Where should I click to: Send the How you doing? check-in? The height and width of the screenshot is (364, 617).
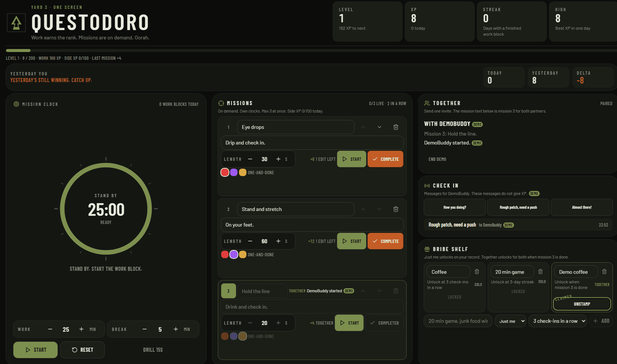[x=455, y=207]
